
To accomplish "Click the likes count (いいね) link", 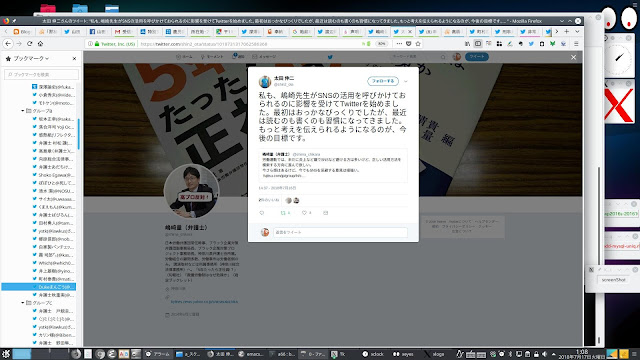I will (269, 200).
